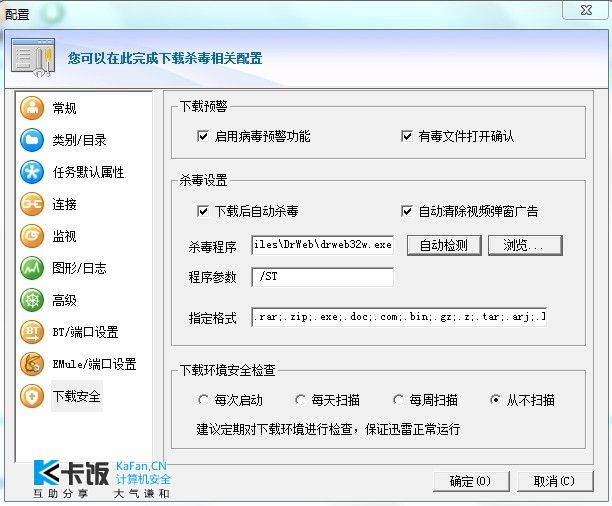The width and height of the screenshot is (612, 506).
Task: Click the 指定格式 extensions field
Action: click(x=399, y=317)
